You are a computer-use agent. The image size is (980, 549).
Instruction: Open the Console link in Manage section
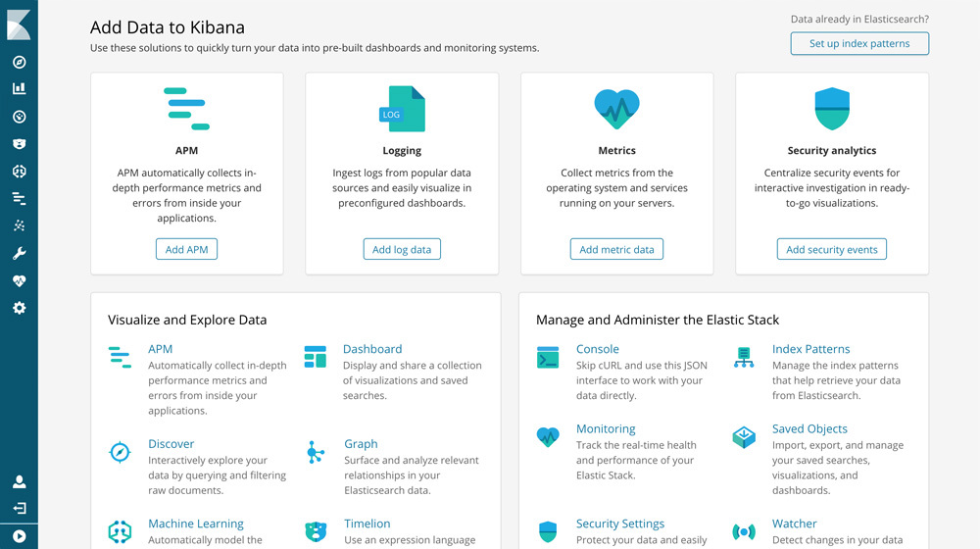597,349
